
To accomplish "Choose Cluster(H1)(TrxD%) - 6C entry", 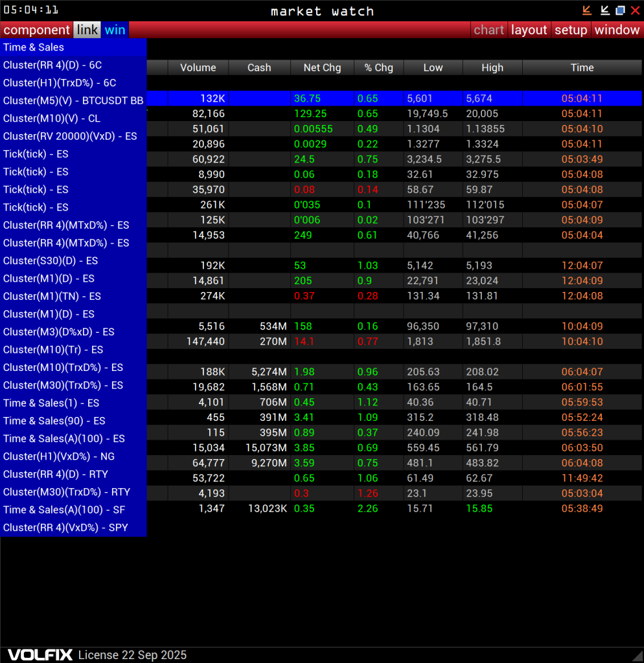I will (73, 83).
